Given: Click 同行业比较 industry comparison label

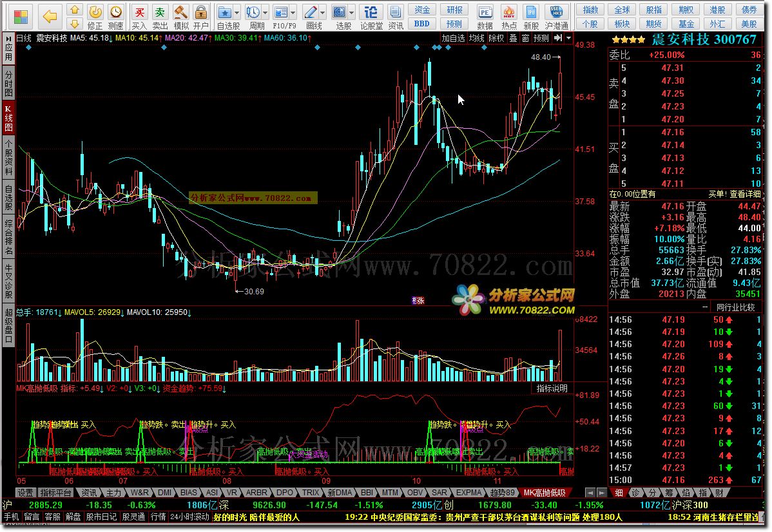Looking at the screenshot, I should (735, 307).
